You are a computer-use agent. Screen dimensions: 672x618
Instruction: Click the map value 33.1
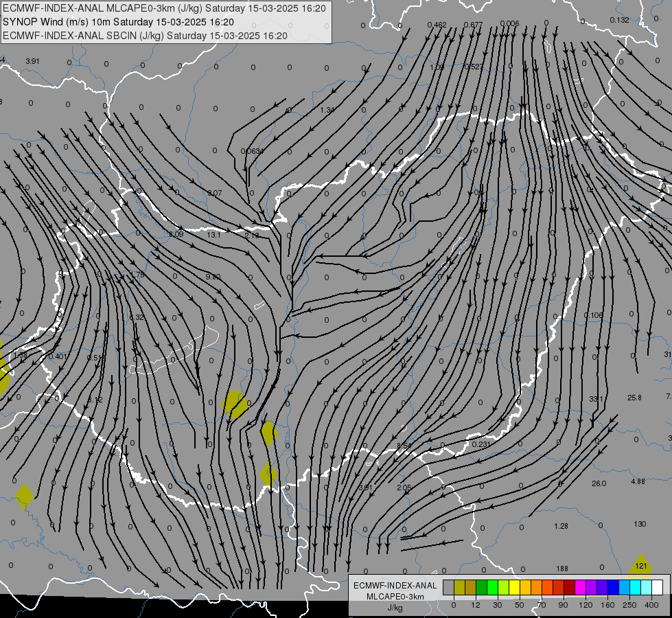pos(596,399)
